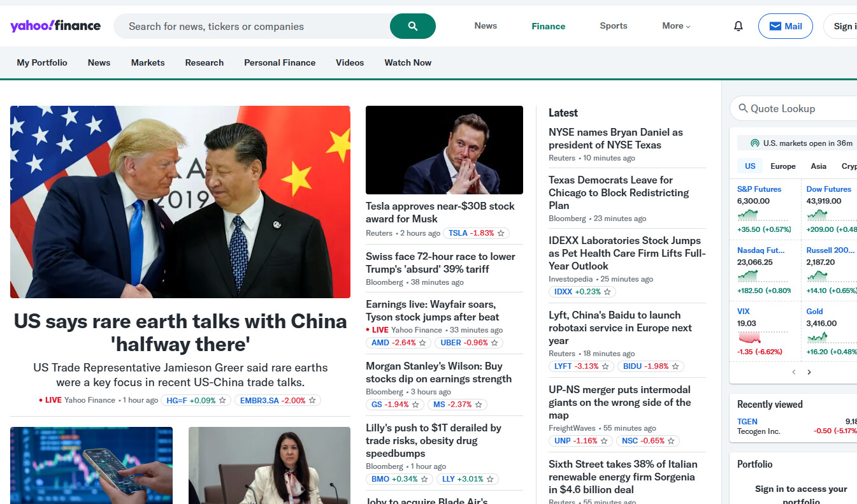Viewport: 857px width, 504px height.
Task: Click Finance link in top header
Action: pyautogui.click(x=549, y=26)
